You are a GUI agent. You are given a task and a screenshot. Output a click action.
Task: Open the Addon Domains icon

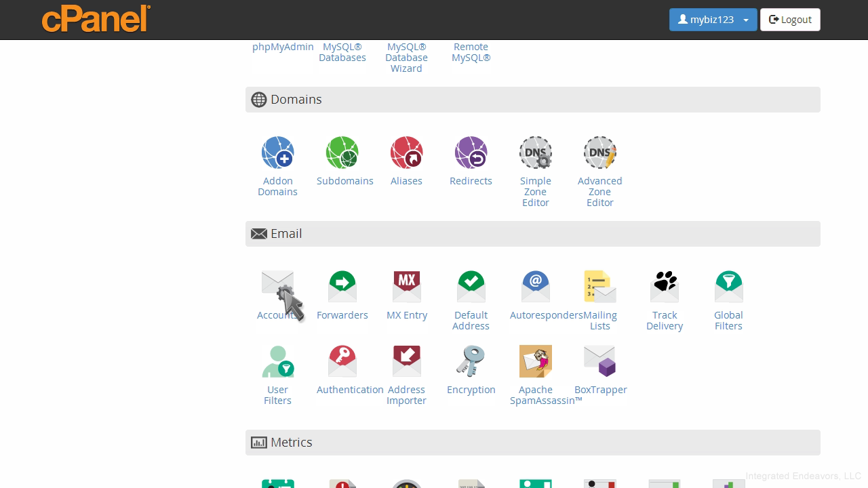coord(277,152)
